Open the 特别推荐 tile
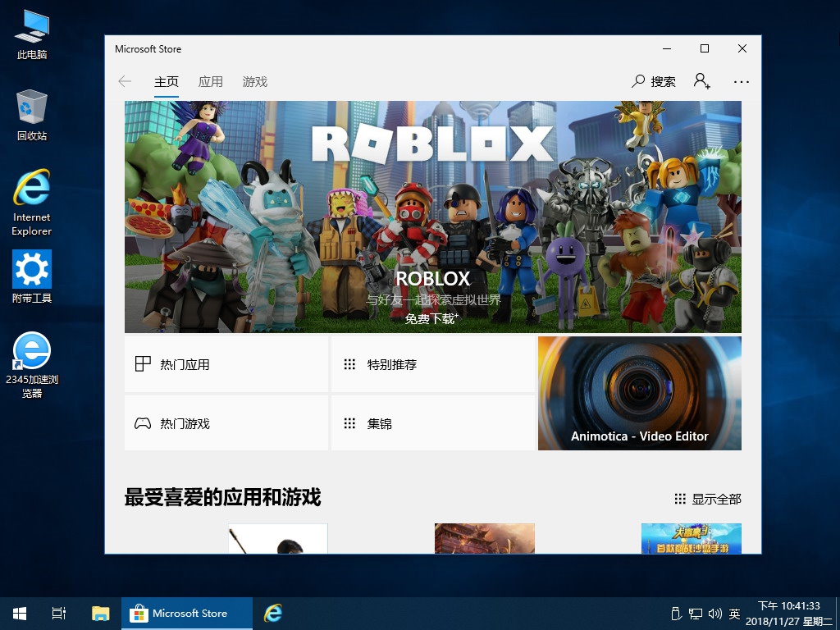Image resolution: width=840 pixels, height=630 pixels. click(x=433, y=364)
